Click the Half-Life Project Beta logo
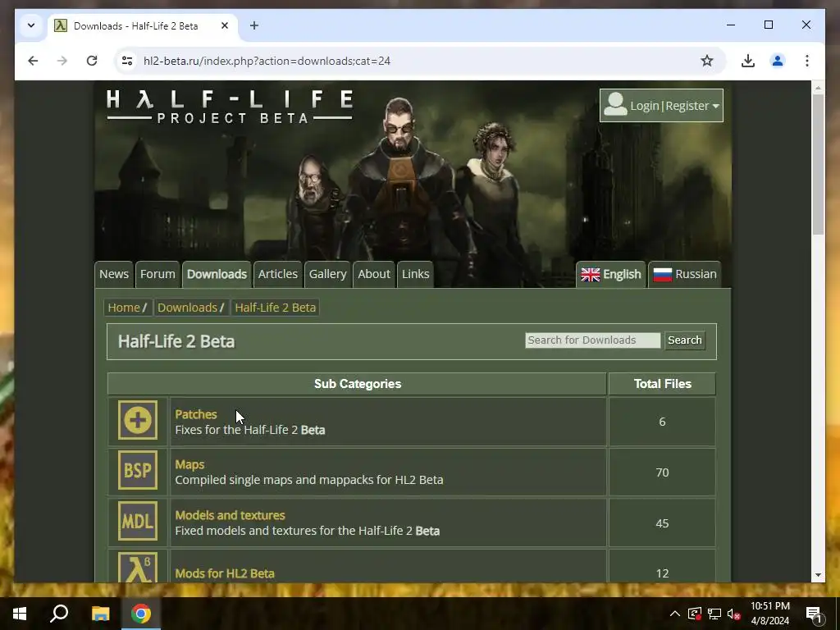 (x=230, y=107)
